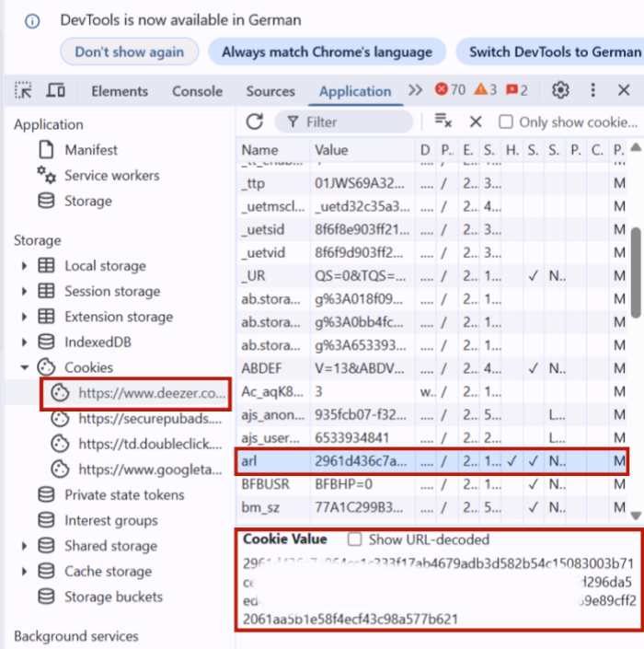Screen dimensions: 644x649
Task: Expand the Session storage arrow
Action: [24, 292]
